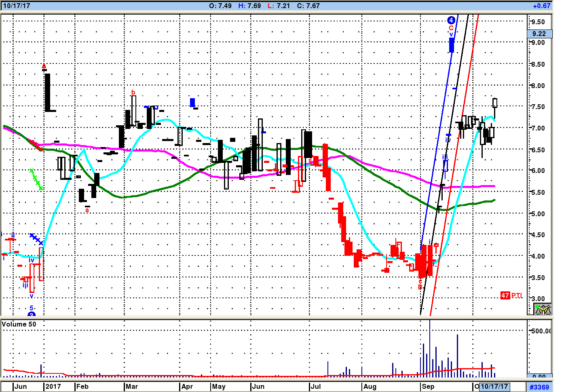Click the circled 4 wave marker
The height and width of the screenshot is (392, 566).
[x=451, y=20]
